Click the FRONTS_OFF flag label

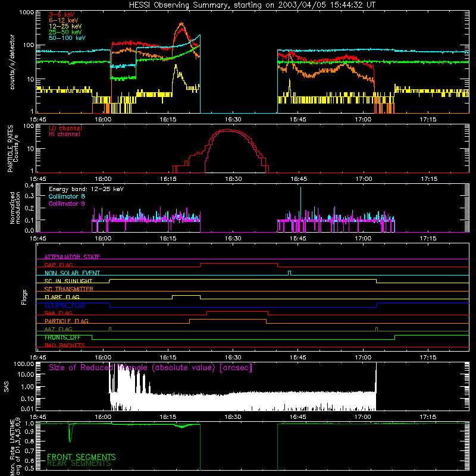pos(62,337)
